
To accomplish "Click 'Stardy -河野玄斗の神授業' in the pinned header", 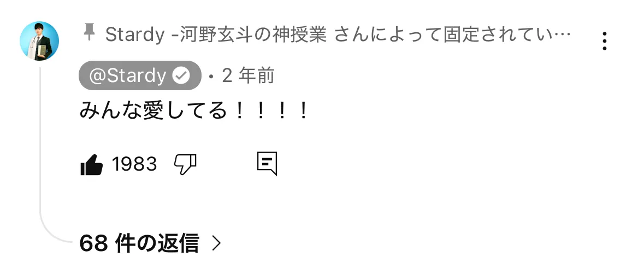I will pos(216,34).
